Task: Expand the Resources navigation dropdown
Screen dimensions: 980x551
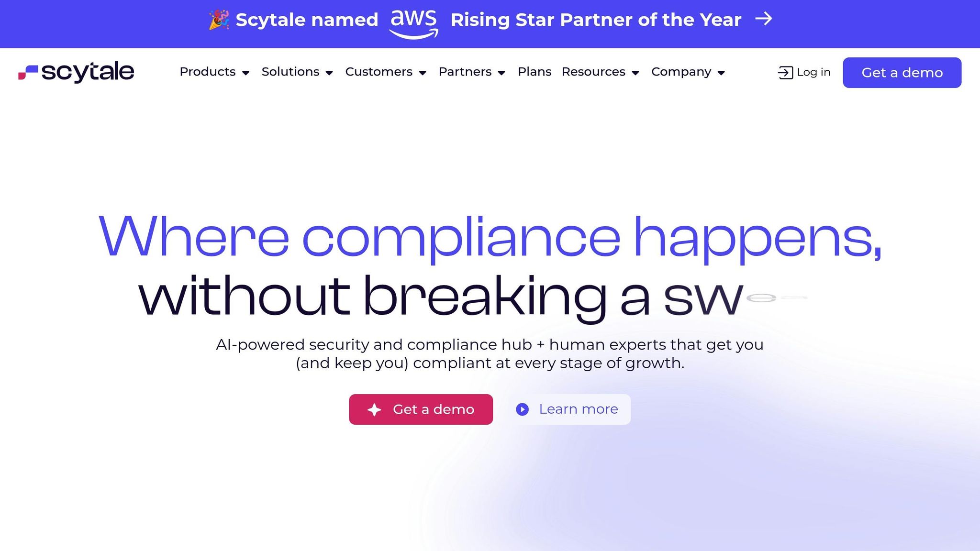Action: tap(635, 73)
